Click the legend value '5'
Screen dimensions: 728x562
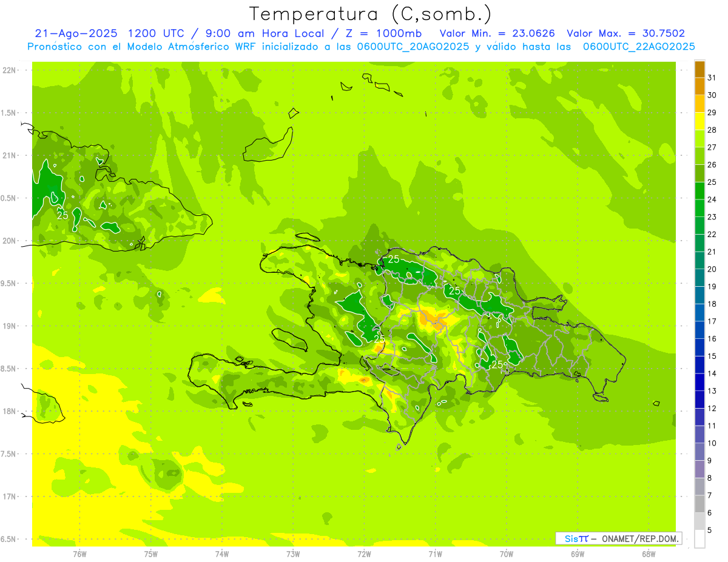coord(709,530)
